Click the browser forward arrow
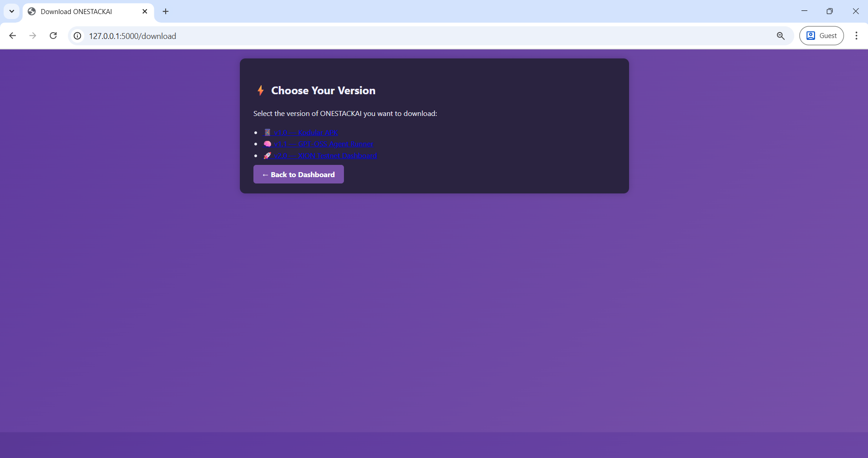The width and height of the screenshot is (868, 458). 33,36
